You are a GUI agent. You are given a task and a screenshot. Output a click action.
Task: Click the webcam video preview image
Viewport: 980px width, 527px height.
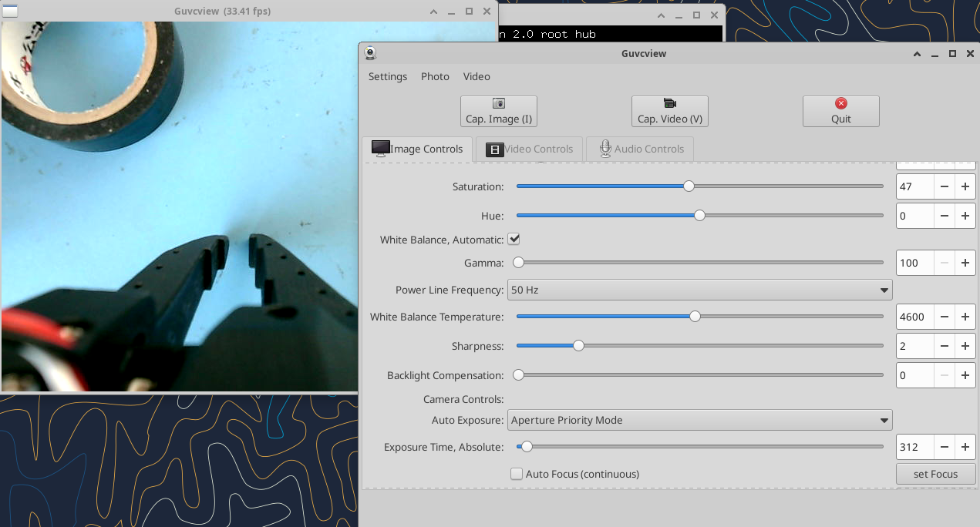[180, 206]
